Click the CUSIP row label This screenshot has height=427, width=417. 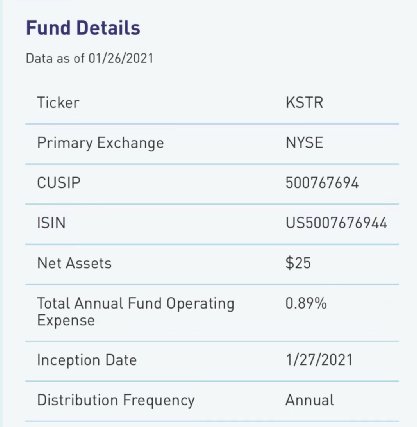(59, 183)
